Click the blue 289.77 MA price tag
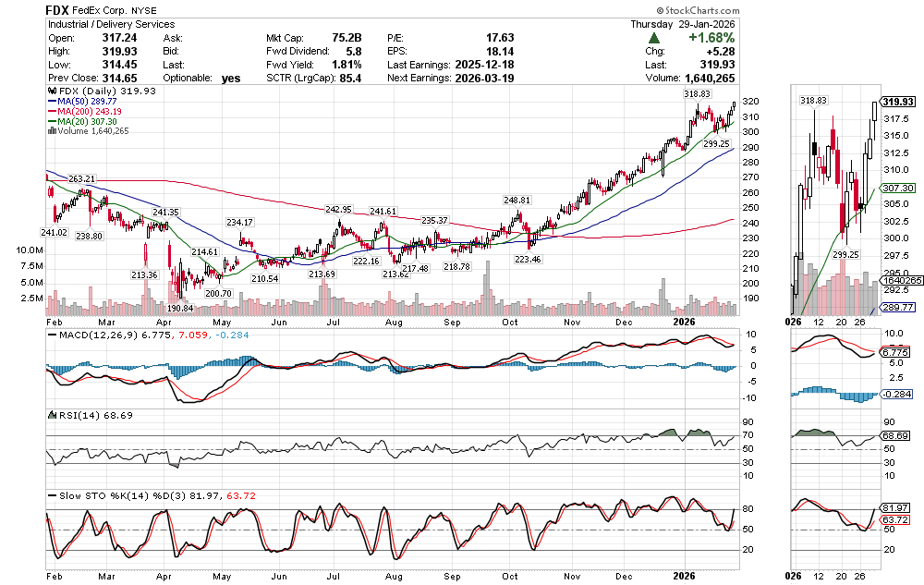Image resolution: width=924 pixels, height=585 pixels. pos(897,306)
